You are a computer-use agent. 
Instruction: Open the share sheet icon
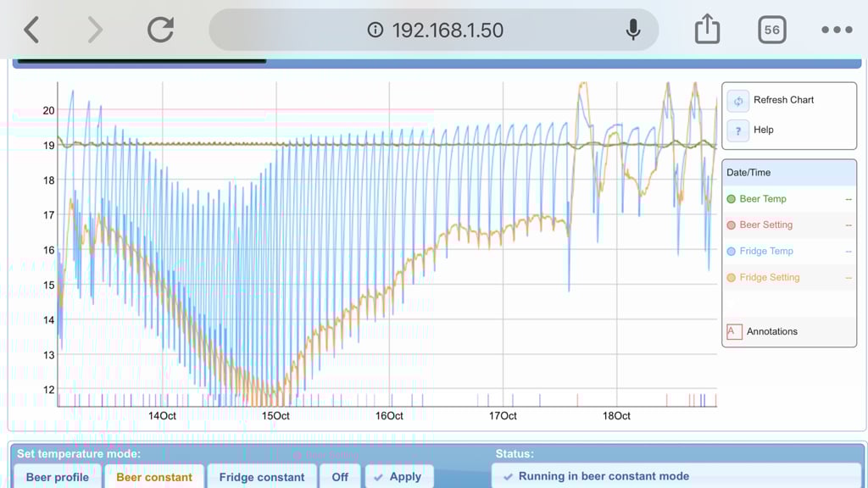[707, 29]
